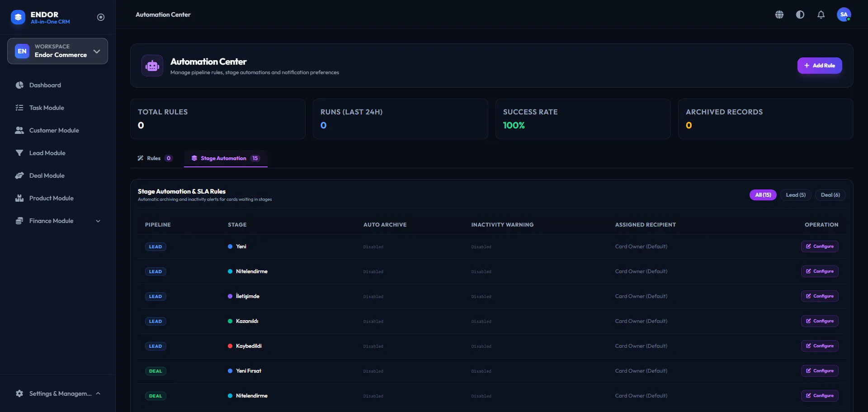Open notifications bell
This screenshot has width=868, height=412.
821,14
